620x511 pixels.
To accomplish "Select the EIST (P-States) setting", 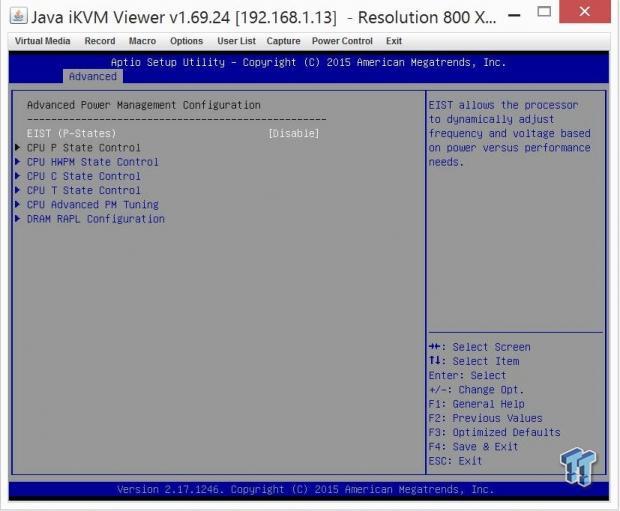I will (72, 133).
